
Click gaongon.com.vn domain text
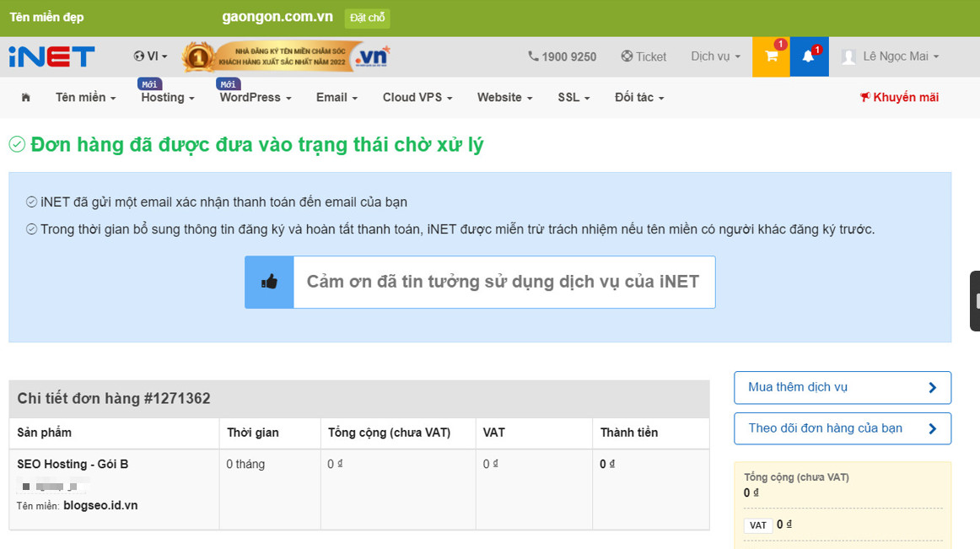(x=277, y=17)
